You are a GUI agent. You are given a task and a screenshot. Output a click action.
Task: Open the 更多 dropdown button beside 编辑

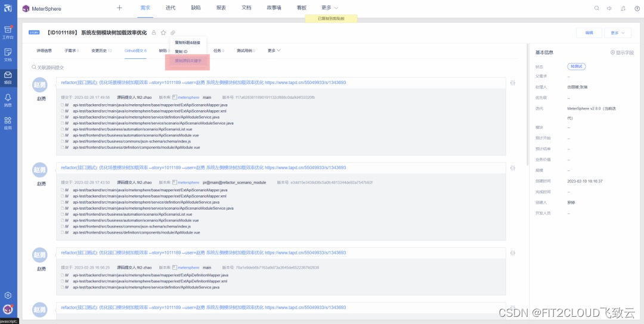point(617,33)
